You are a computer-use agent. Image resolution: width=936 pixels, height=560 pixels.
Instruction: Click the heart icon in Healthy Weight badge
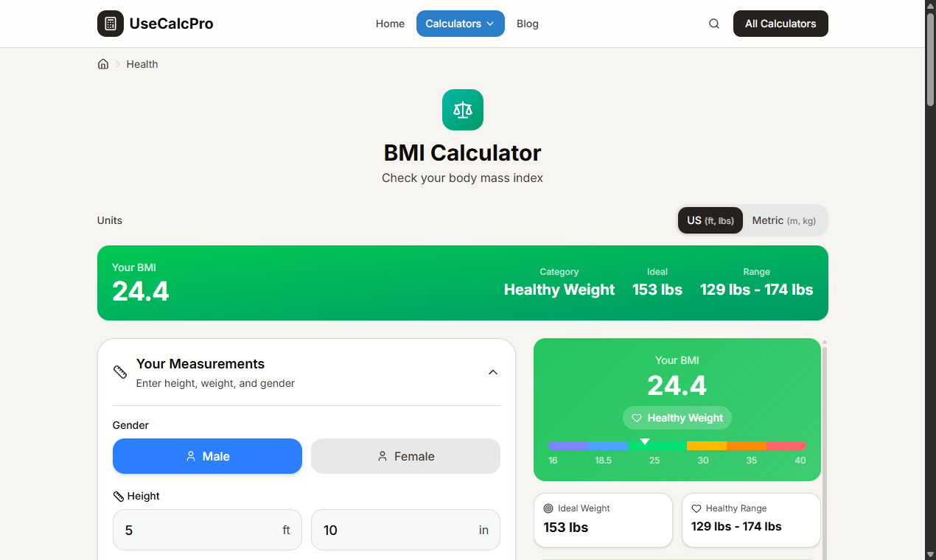pyautogui.click(x=637, y=418)
